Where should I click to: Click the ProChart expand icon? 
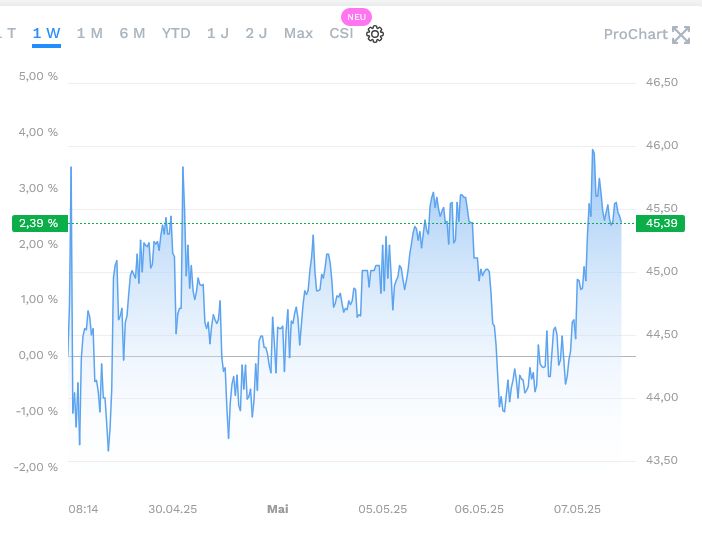coord(681,35)
